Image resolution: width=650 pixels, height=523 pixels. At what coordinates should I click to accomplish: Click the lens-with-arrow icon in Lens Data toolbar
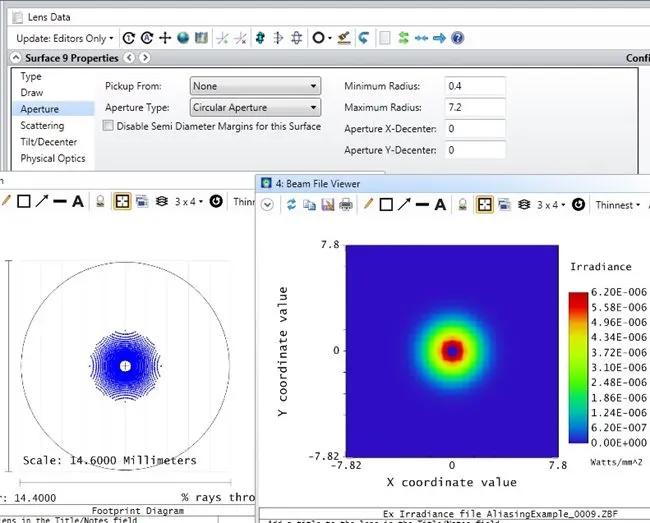click(x=278, y=38)
